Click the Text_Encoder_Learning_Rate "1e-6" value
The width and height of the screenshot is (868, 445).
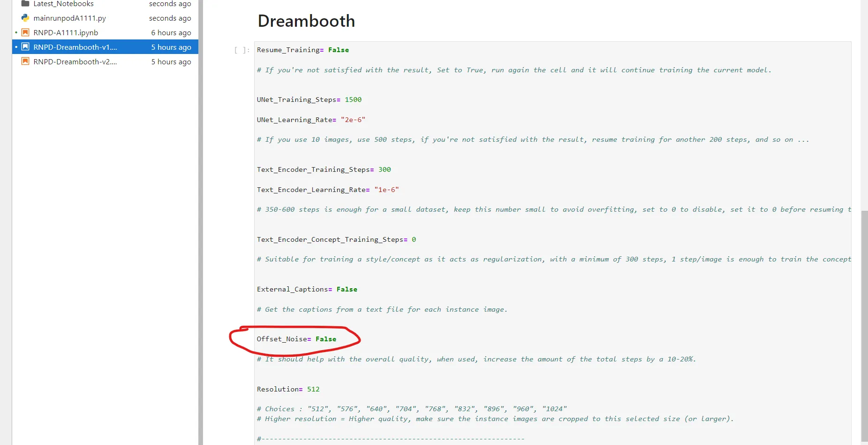coord(386,190)
